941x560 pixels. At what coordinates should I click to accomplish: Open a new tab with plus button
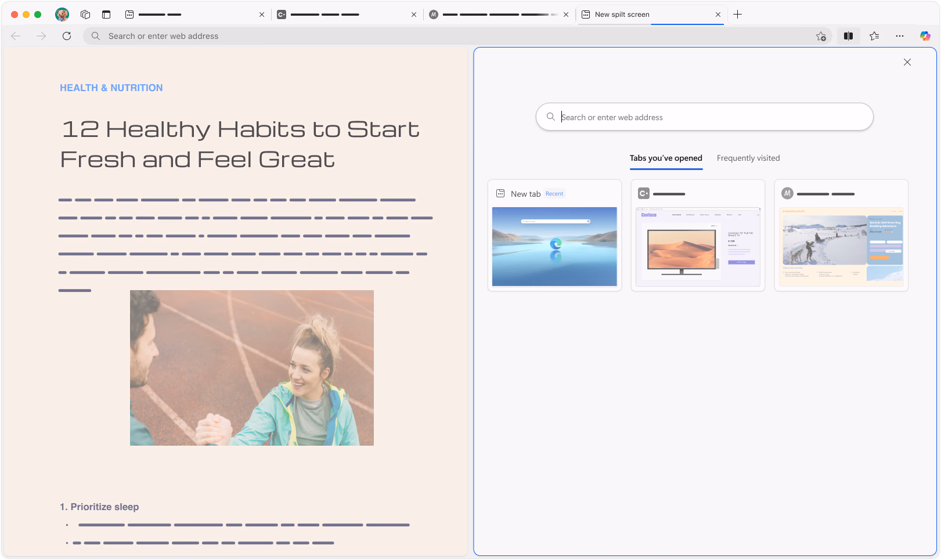click(738, 15)
